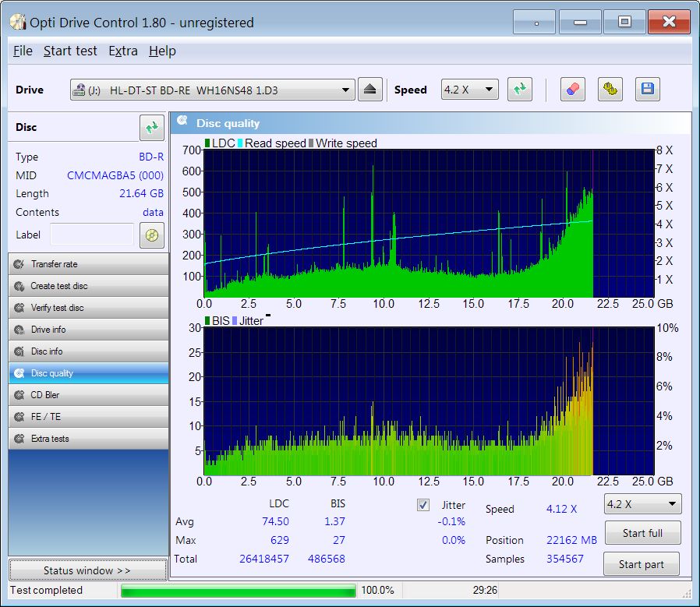Click the LDC Max value 629
700x607 pixels.
click(x=280, y=540)
